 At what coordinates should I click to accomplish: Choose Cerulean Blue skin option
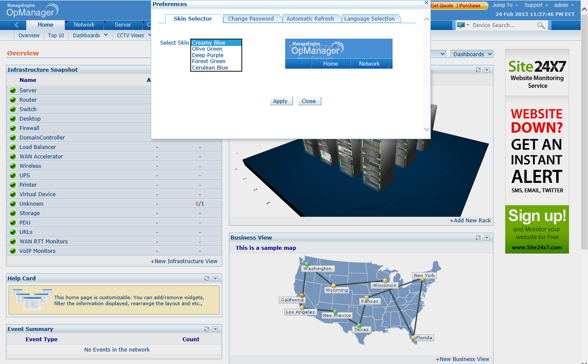(x=216, y=68)
